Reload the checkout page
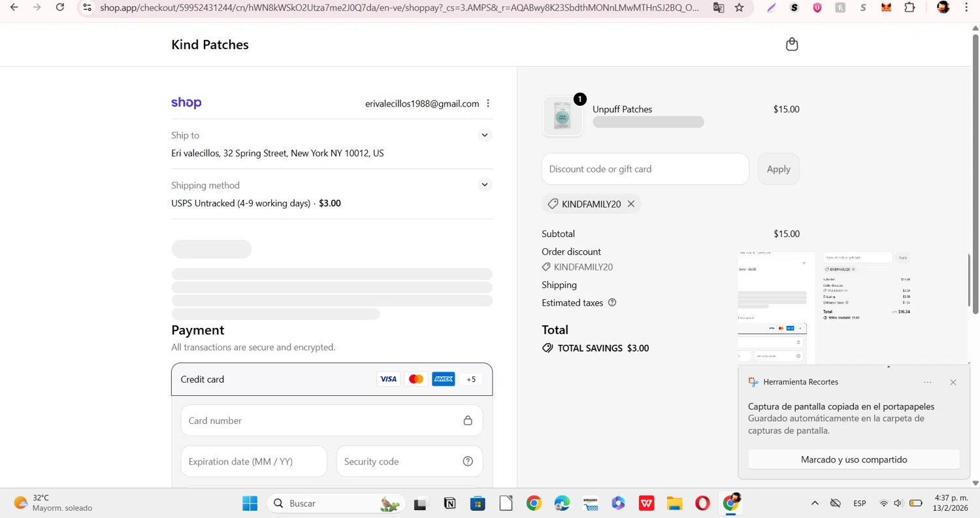Image resolution: width=980 pixels, height=518 pixels. coord(60,7)
